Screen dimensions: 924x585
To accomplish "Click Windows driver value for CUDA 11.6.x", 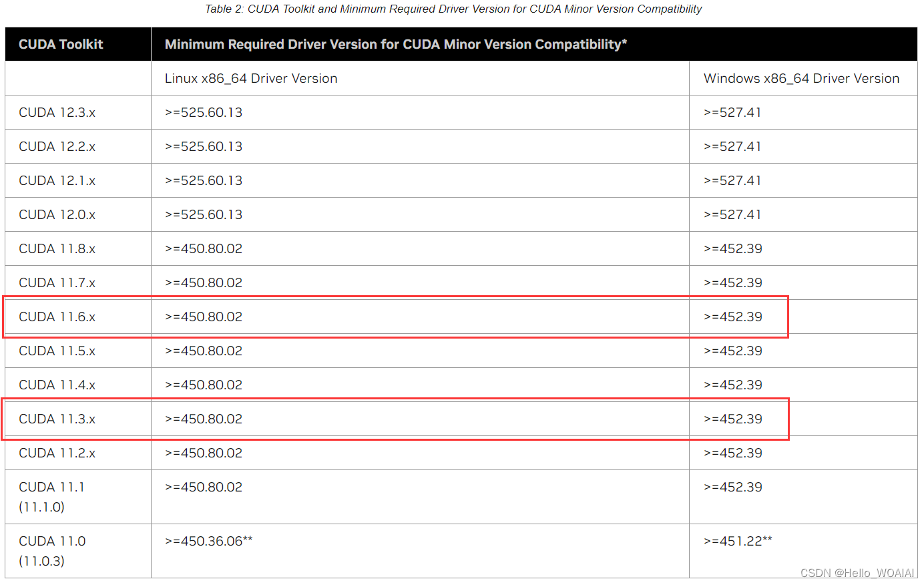I will tap(733, 317).
